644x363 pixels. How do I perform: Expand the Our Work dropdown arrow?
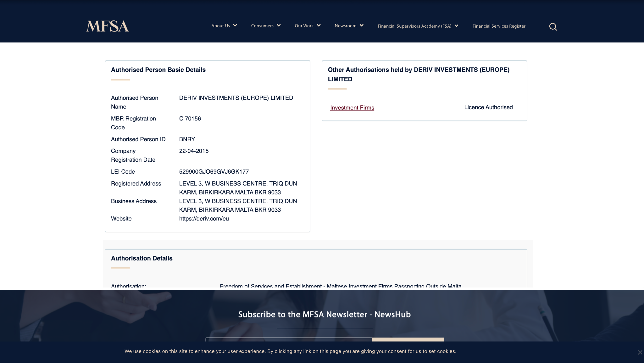click(x=319, y=25)
